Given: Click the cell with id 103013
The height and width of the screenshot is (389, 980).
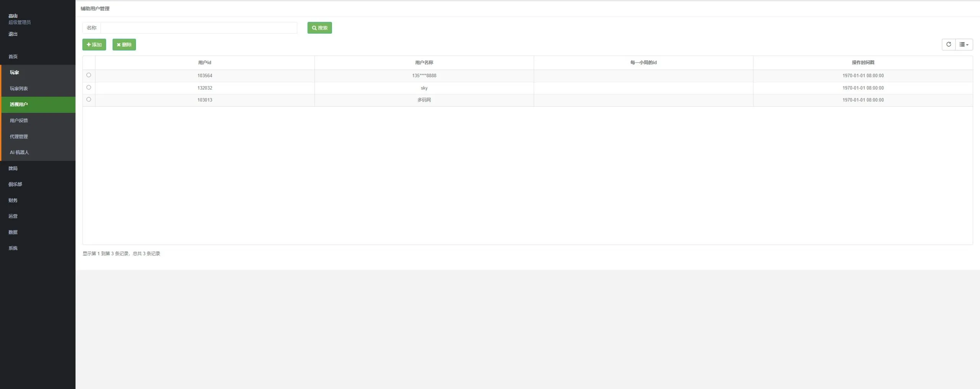Looking at the screenshot, I should point(205,100).
